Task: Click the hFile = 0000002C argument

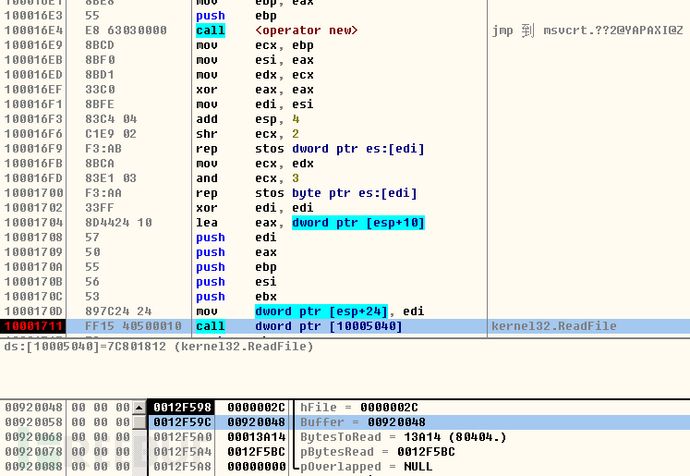Action: tap(359, 407)
